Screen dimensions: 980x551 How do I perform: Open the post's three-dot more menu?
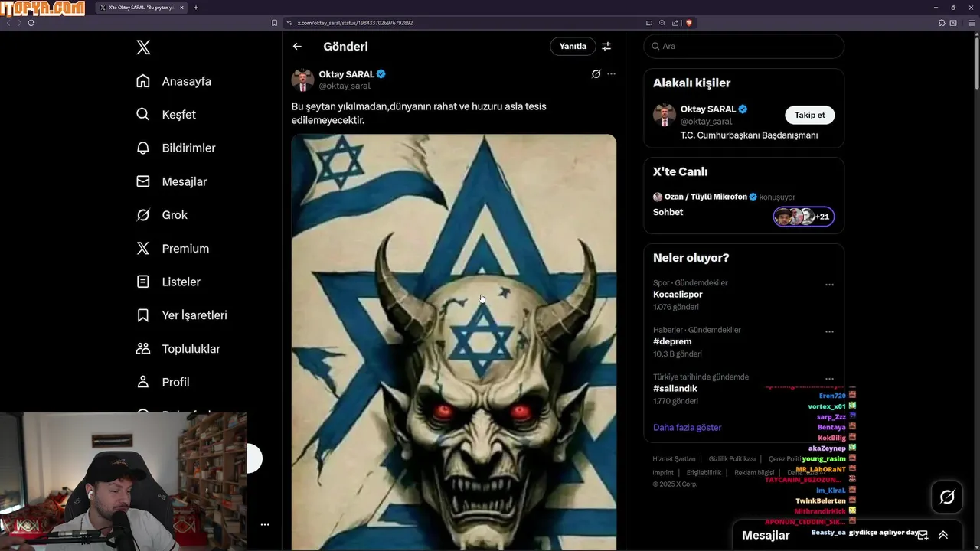coord(611,74)
